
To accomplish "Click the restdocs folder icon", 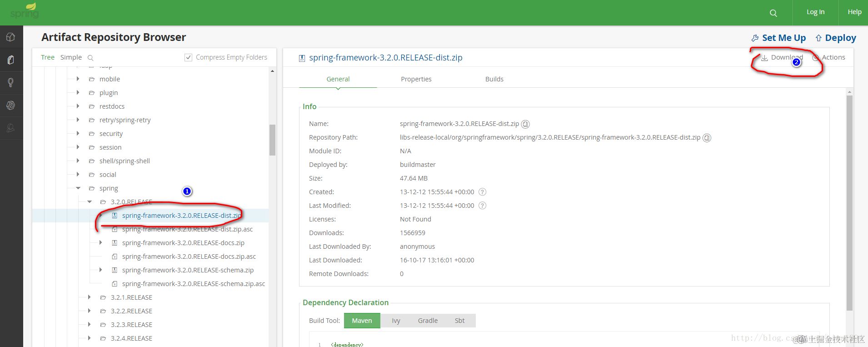I will coord(92,106).
